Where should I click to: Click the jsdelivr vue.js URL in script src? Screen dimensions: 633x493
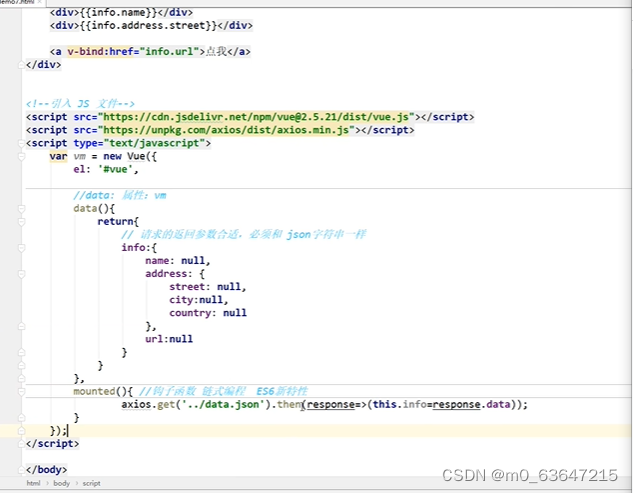point(256,117)
